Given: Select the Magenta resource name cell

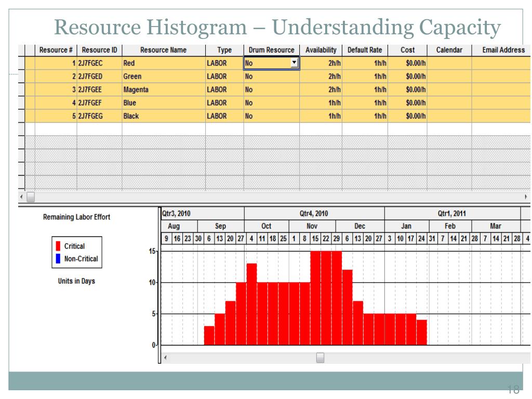Looking at the screenshot, I should [164, 89].
